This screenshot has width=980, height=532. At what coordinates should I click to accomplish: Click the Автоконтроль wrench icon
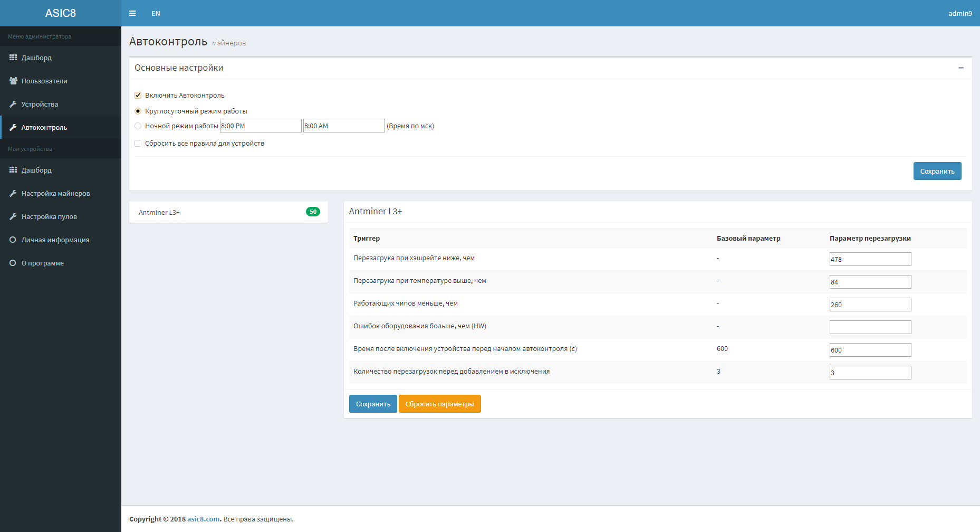(13, 127)
